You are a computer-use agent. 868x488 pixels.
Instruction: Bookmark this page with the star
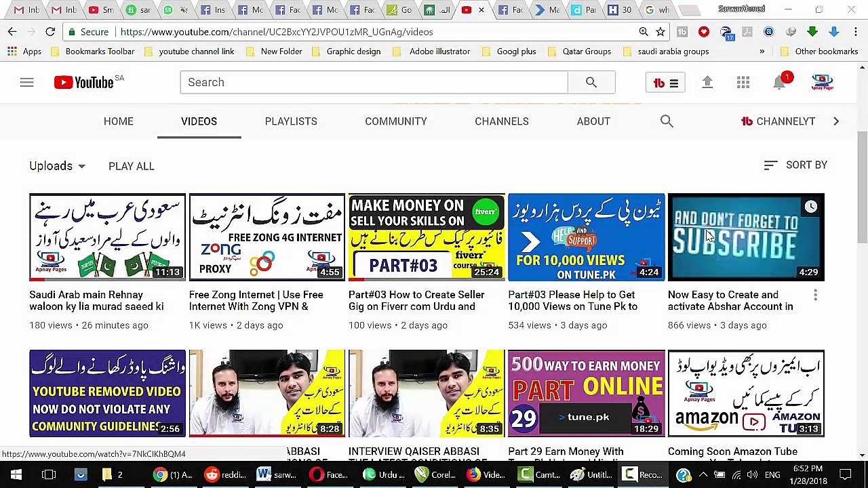click(660, 32)
